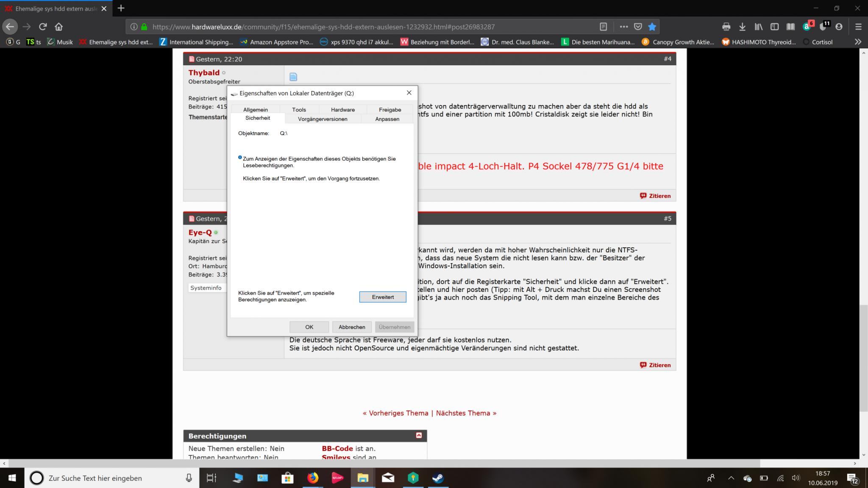
Task: Click the Pocket save icon
Action: click(x=637, y=27)
